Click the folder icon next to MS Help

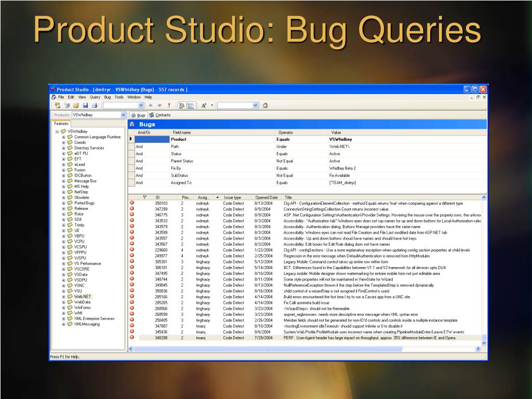(x=70, y=187)
